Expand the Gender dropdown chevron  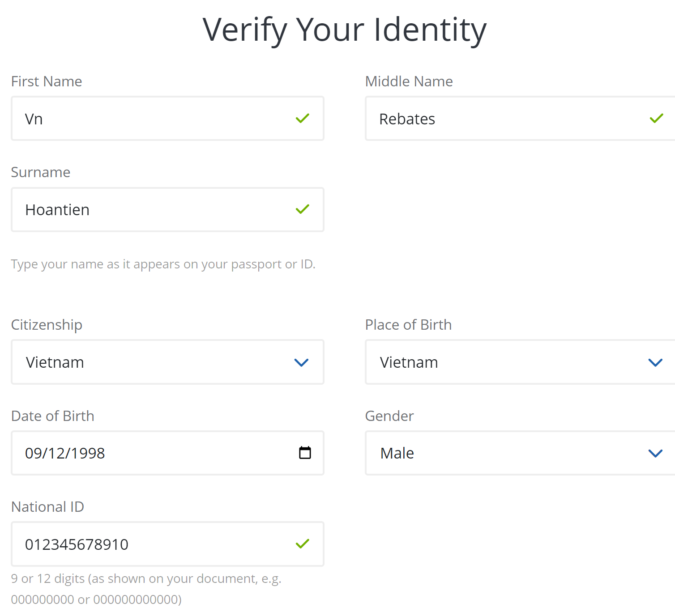(x=655, y=453)
